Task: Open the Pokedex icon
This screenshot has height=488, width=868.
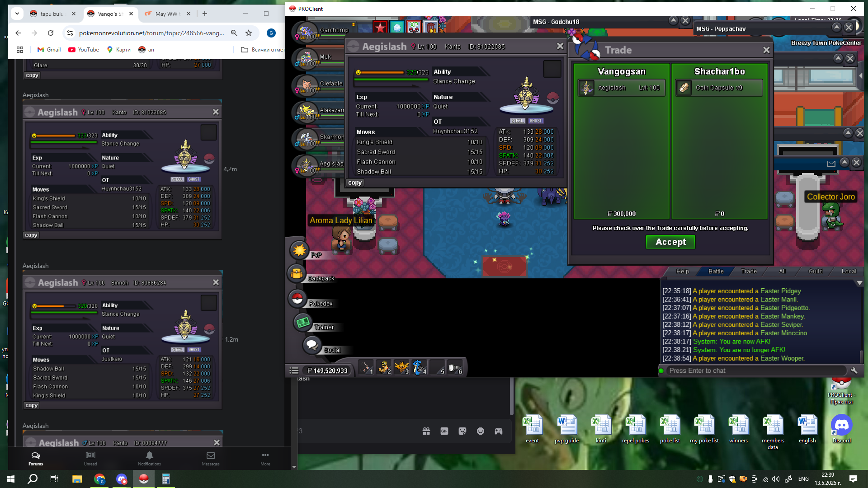Action: 297,299
